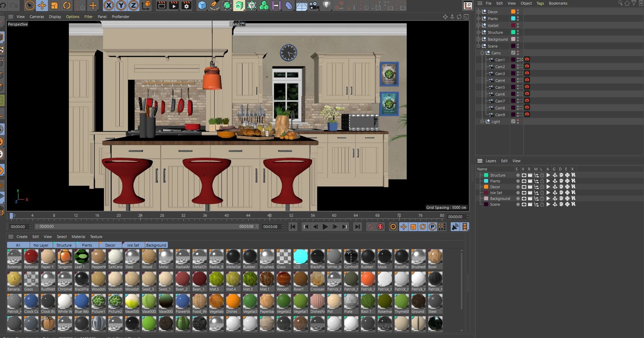
Task: Toggle Structure layer visibility eye
Action: tap(524, 175)
